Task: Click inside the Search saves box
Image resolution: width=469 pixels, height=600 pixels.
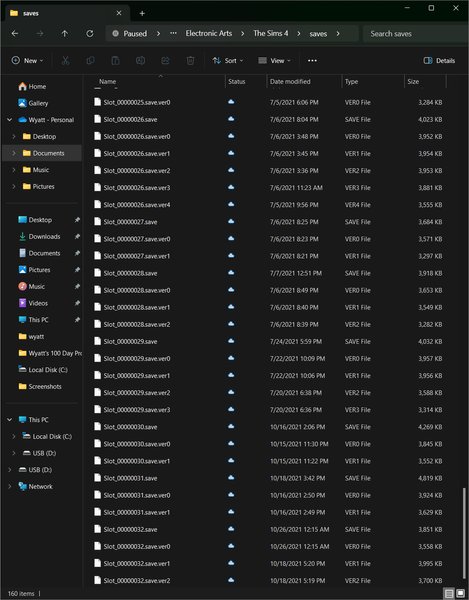Action: pos(415,34)
